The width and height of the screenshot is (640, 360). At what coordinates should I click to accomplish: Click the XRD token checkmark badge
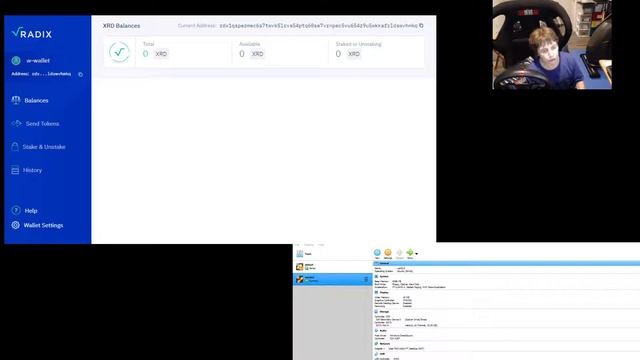tap(119, 52)
